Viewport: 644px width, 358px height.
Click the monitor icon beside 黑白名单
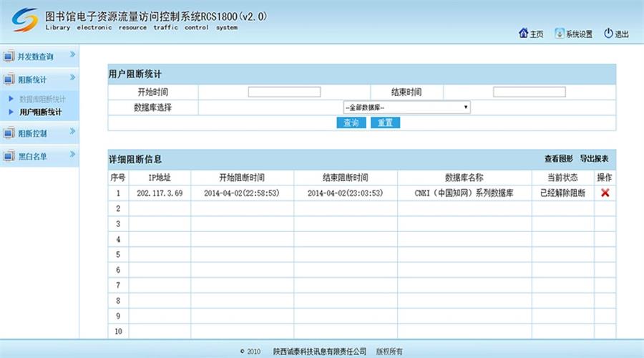(9, 156)
